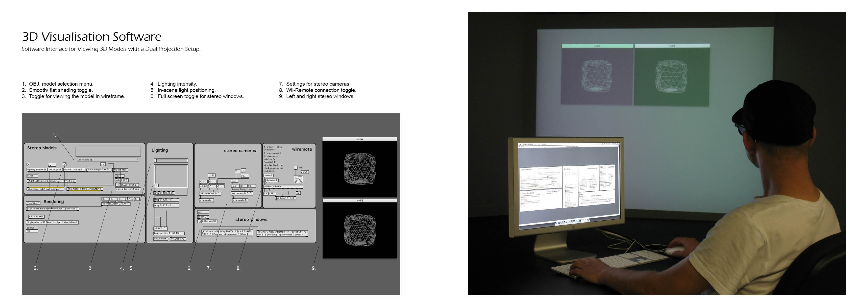This screenshot has height=307, width=868.
Task: Select the mdlB stereo window title bar
Action: [x=360, y=201]
